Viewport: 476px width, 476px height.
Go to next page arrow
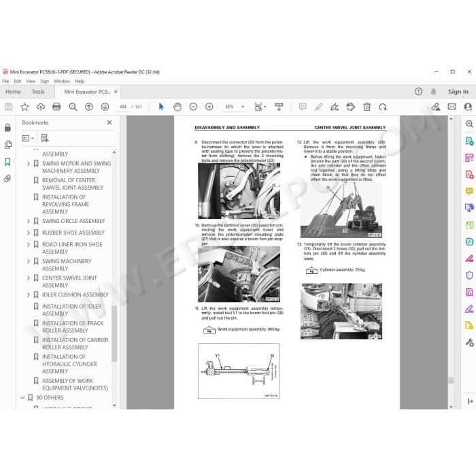point(105,107)
